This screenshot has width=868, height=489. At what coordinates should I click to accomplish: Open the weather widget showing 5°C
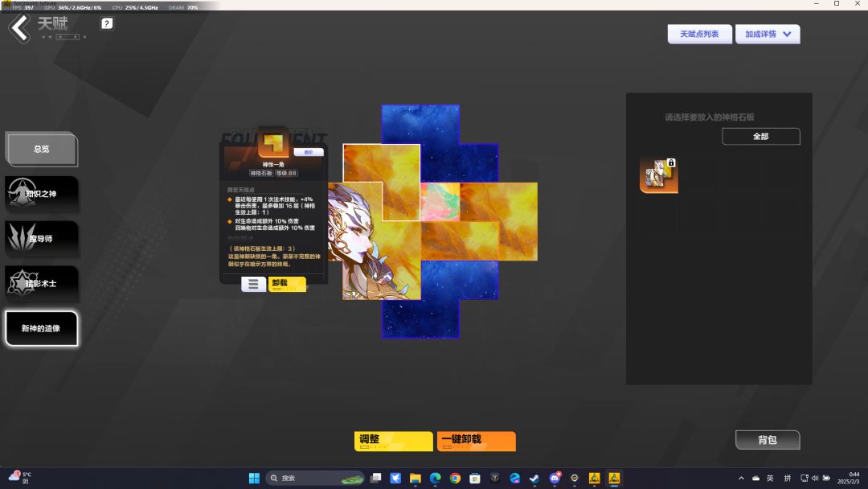click(19, 478)
